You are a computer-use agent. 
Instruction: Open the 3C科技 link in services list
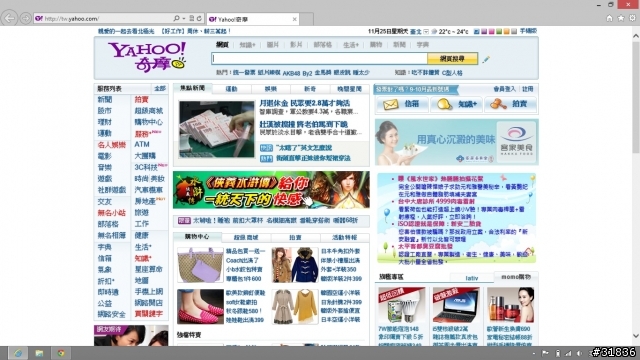click(146, 167)
